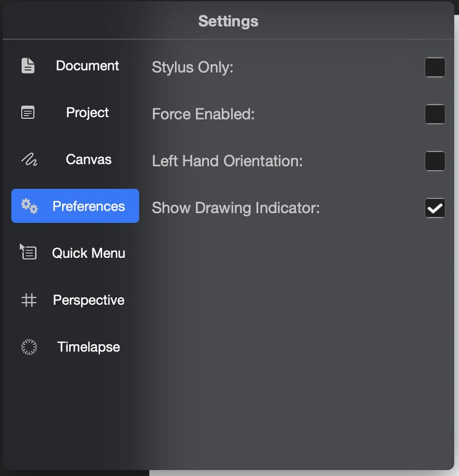The image size is (459, 476).
Task: Click the Settings title header
Action: tap(228, 22)
